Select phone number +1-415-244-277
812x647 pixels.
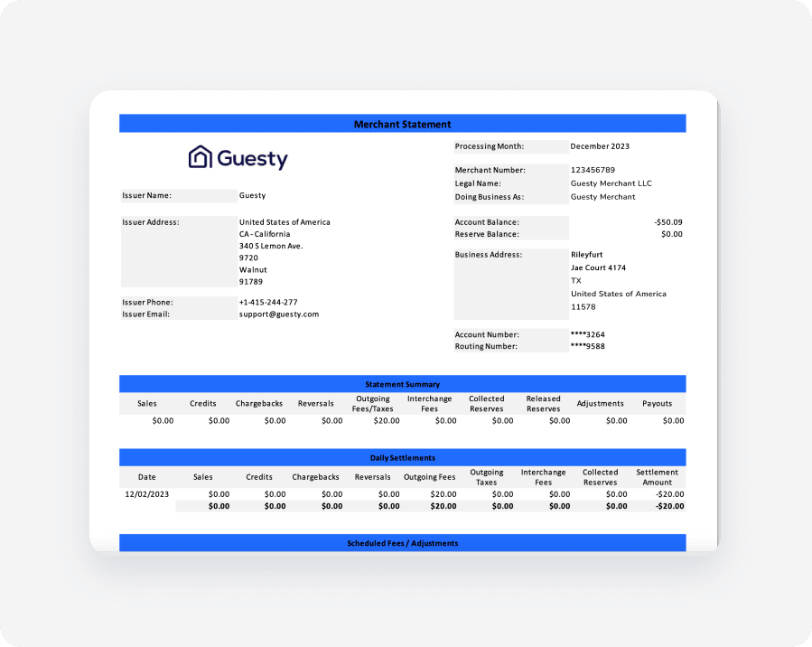coord(268,303)
